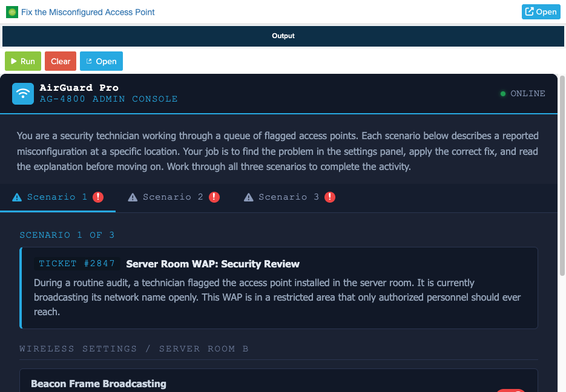Click the warning triangle icon on Scenario 3
566x392 pixels.
(249, 197)
